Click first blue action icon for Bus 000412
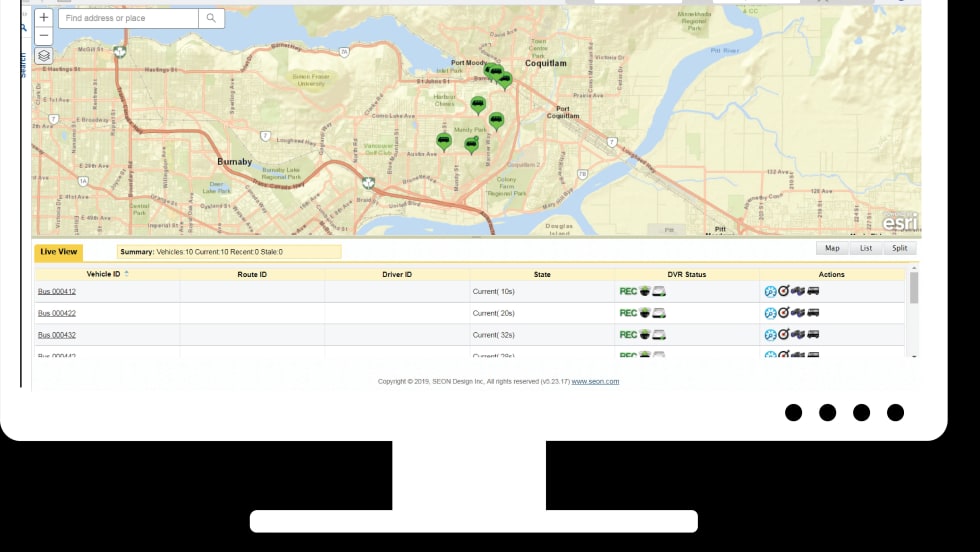 coord(770,291)
